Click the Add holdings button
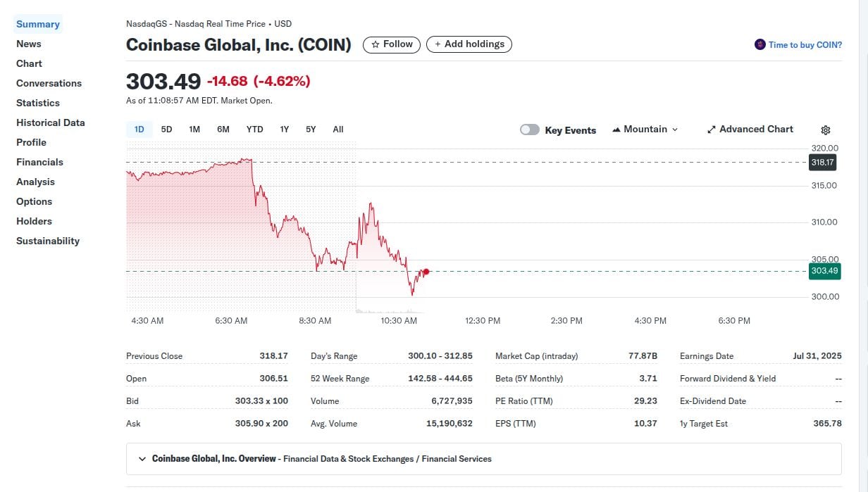This screenshot has width=868, height=492. tap(469, 44)
